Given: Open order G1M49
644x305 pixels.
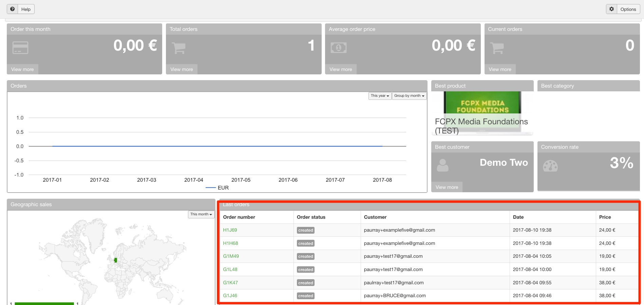Looking at the screenshot, I should (x=231, y=256).
